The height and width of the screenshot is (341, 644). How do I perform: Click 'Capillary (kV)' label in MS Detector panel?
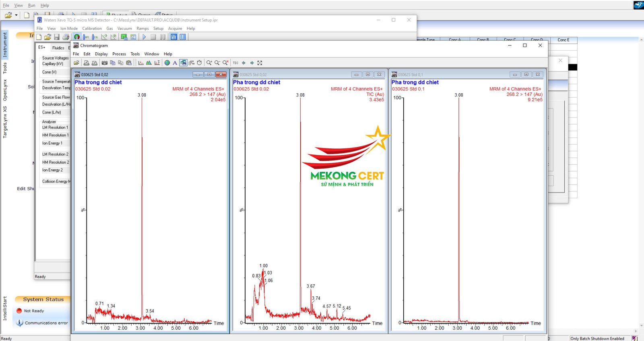click(53, 64)
